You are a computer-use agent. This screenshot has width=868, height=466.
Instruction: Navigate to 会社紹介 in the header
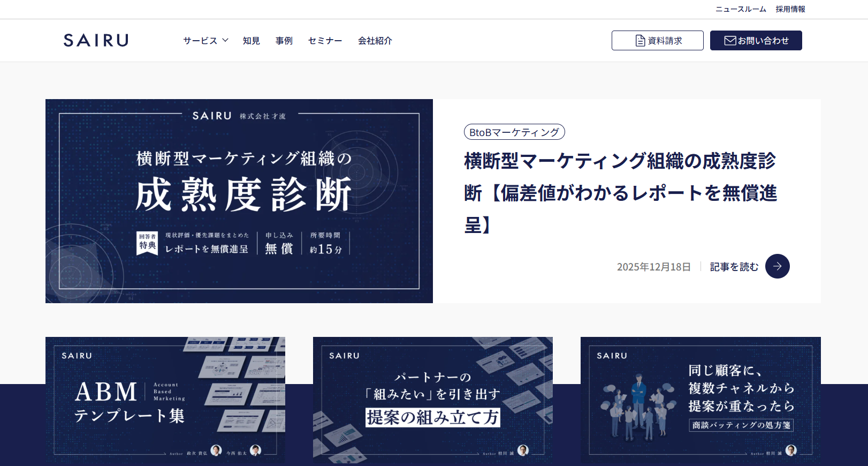[x=375, y=41]
